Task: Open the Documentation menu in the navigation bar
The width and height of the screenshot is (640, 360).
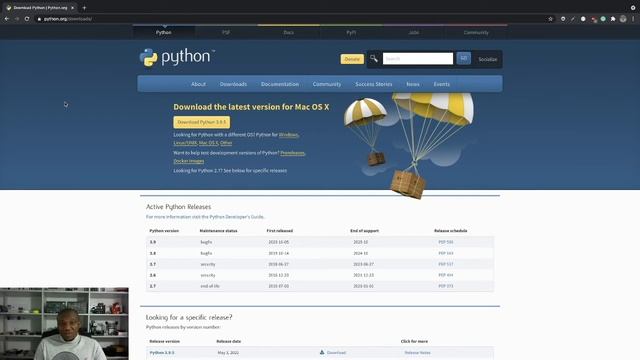Action: (x=280, y=84)
